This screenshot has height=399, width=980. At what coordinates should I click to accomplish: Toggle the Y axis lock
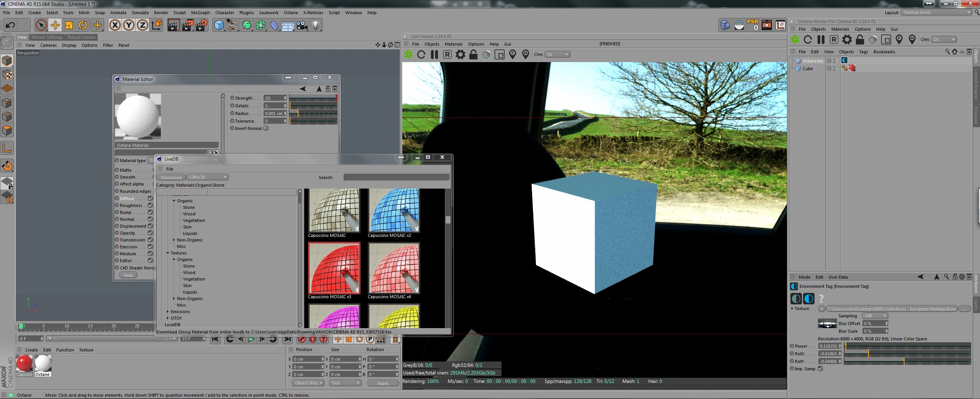pos(129,25)
